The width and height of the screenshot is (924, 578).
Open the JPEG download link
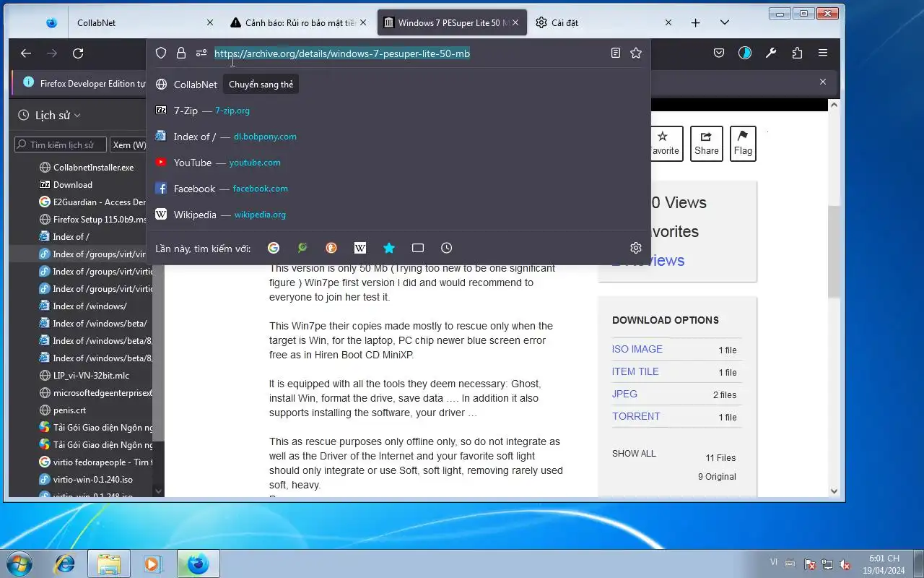(624, 394)
